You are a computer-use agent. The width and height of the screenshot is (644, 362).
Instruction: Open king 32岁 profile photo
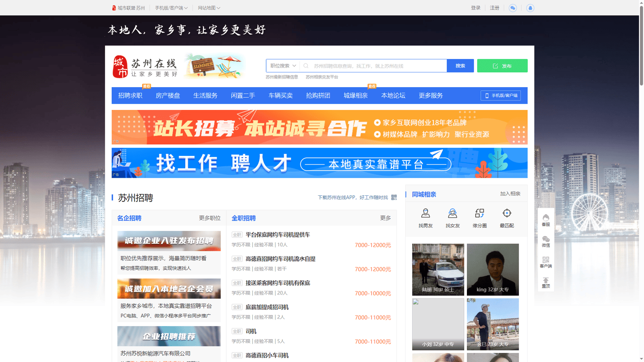coord(493,269)
